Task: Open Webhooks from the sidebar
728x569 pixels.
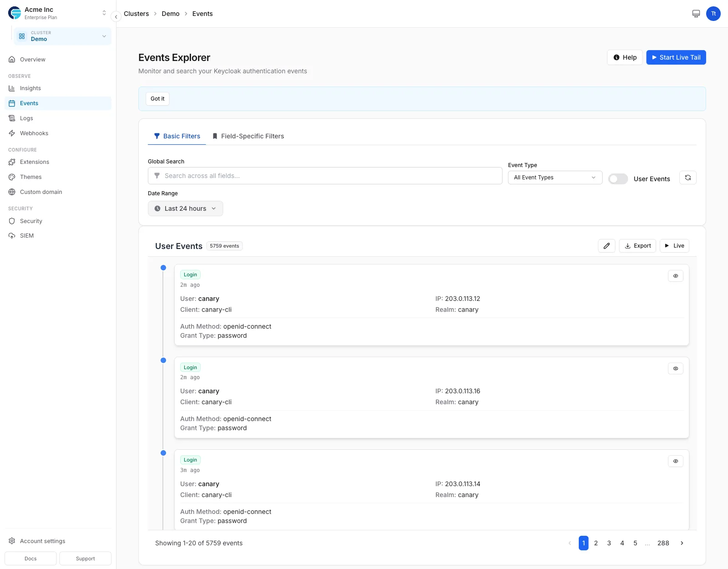Action: coord(58,133)
